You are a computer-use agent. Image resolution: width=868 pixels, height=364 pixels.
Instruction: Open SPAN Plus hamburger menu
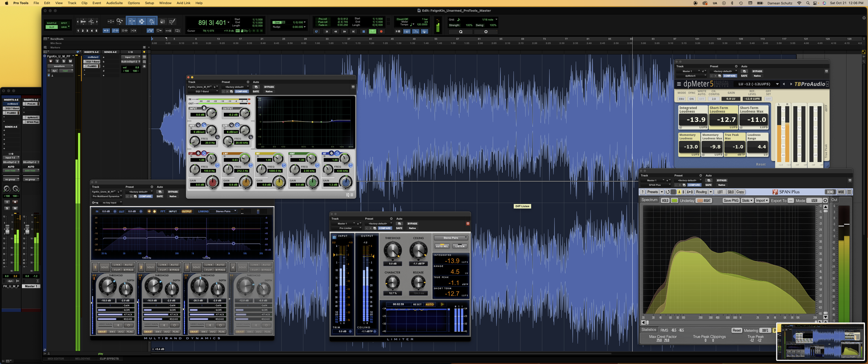coord(849,192)
